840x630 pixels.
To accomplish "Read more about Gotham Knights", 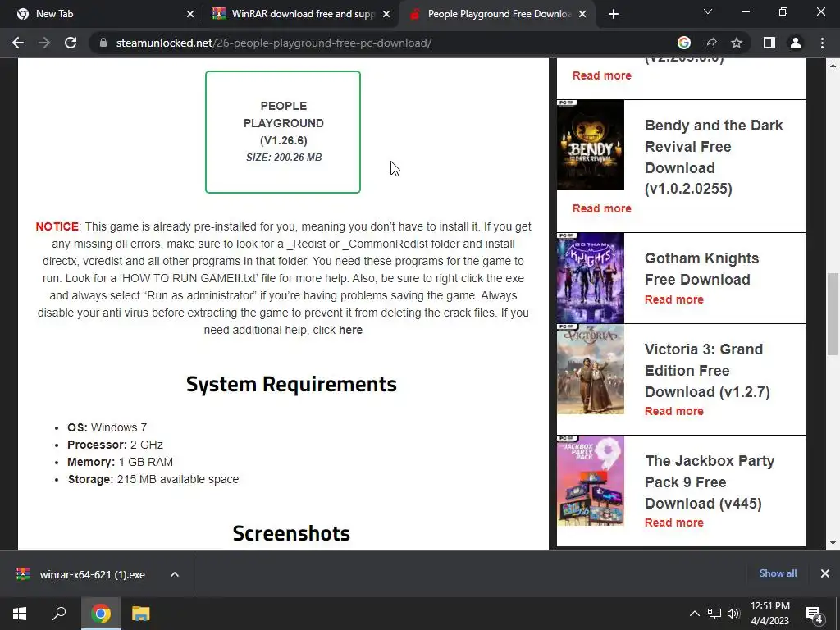I will pyautogui.click(x=674, y=299).
